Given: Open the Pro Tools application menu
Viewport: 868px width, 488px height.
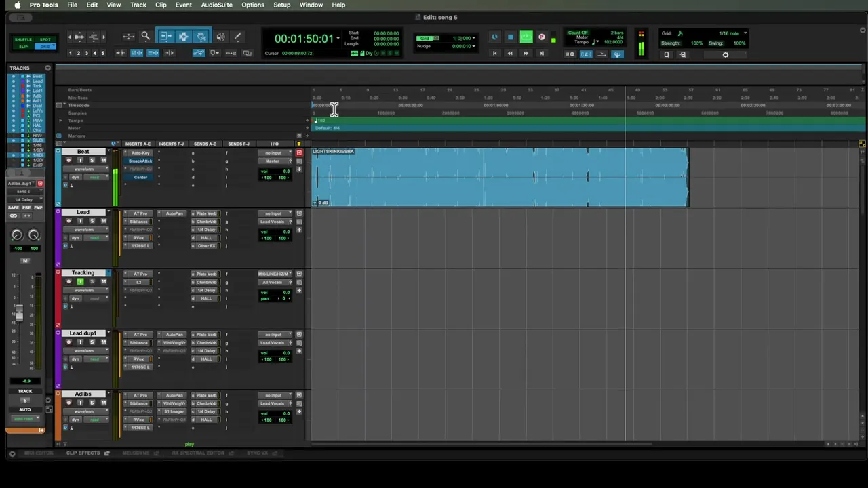Looking at the screenshot, I should pyautogui.click(x=43, y=5).
